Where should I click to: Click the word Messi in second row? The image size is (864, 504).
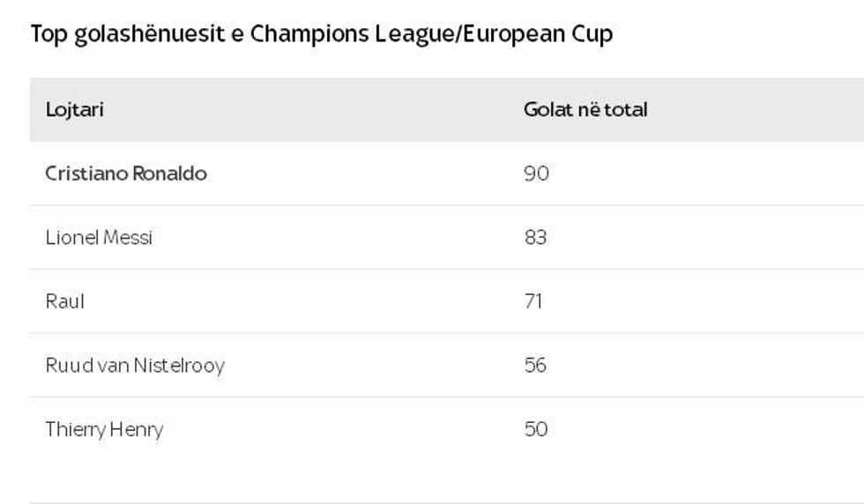[x=129, y=238]
